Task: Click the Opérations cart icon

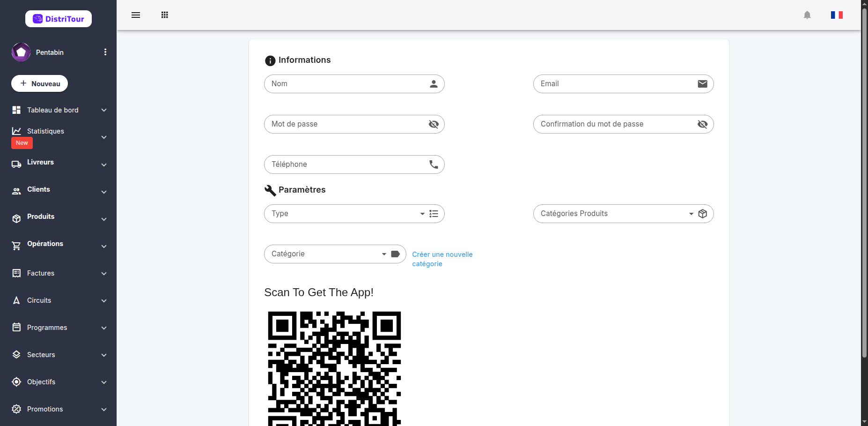Action: [16, 246]
